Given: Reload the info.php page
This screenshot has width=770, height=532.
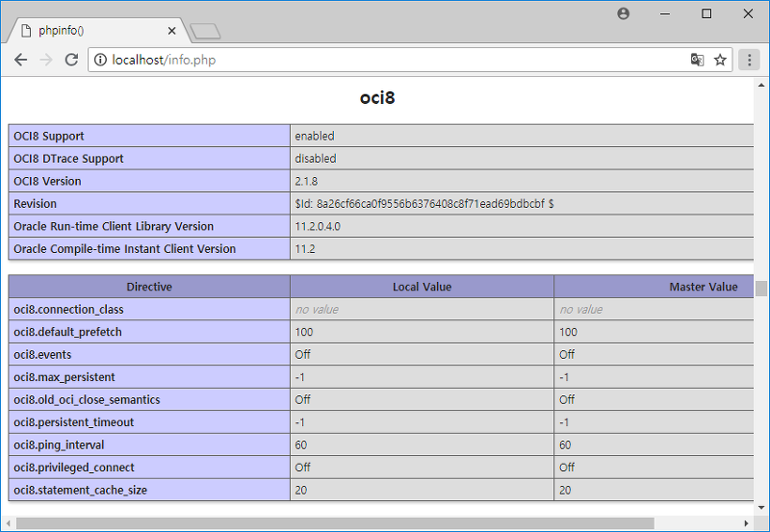Looking at the screenshot, I should point(71,60).
